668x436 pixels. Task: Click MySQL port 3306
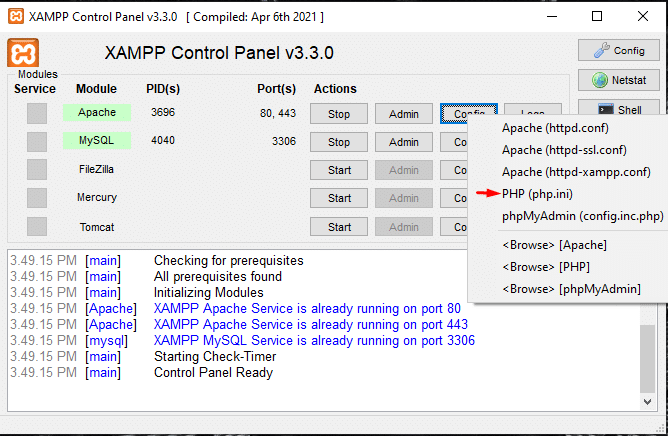click(x=284, y=141)
